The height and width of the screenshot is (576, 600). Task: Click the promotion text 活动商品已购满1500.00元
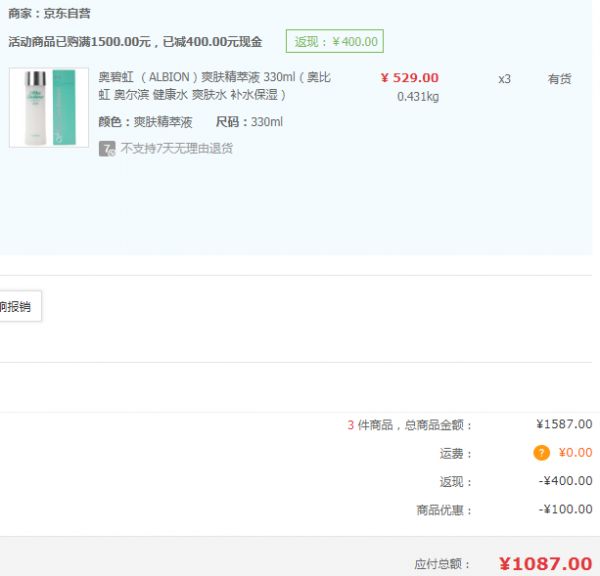tap(80, 41)
